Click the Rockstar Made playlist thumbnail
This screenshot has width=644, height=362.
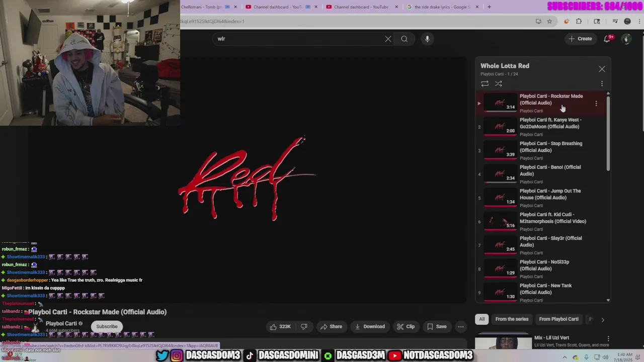(x=500, y=103)
